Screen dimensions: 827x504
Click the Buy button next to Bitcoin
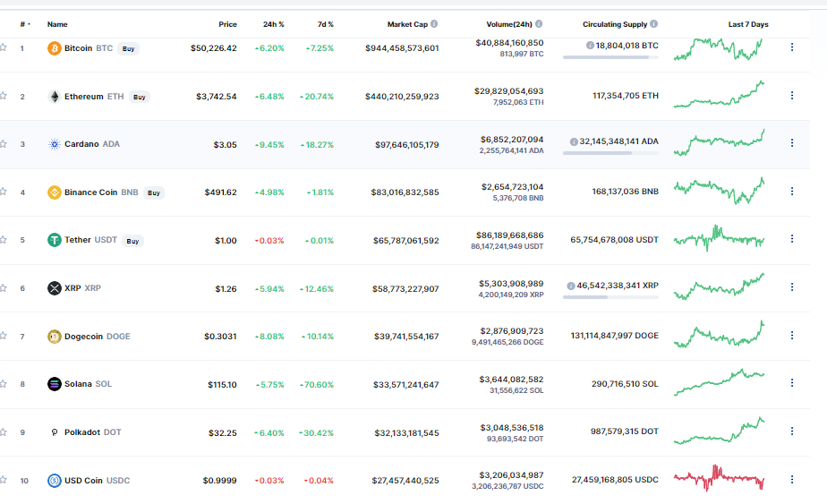(x=128, y=48)
